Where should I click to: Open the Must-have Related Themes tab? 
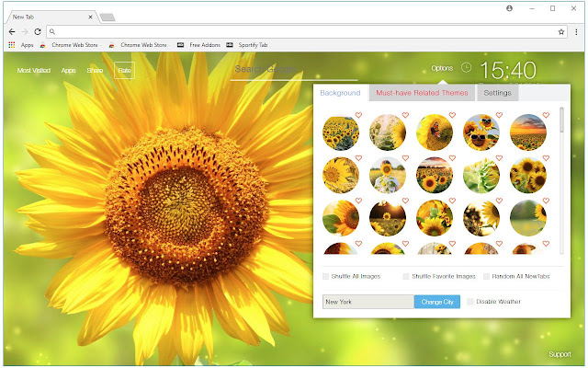coord(422,93)
